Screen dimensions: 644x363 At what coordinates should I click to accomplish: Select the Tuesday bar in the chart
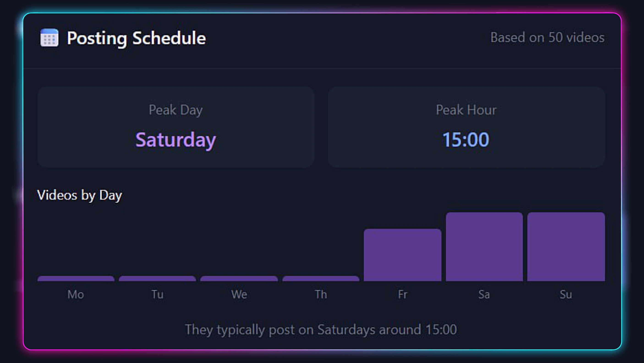click(x=157, y=278)
